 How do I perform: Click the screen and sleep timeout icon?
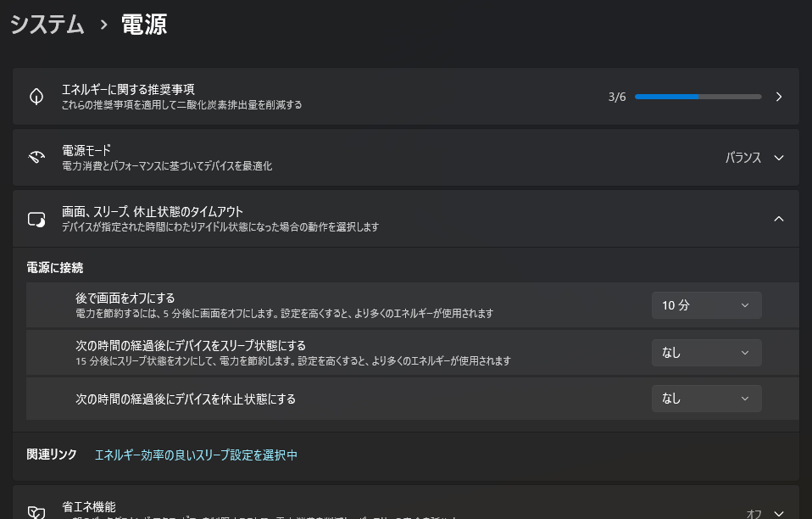coord(36,220)
